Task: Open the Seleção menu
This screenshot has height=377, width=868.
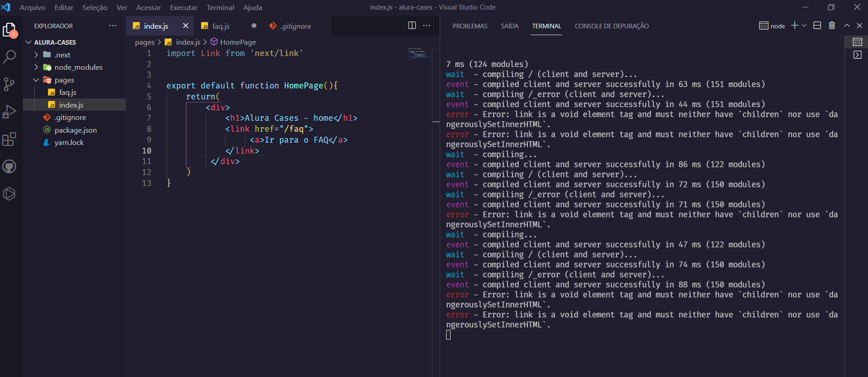Action: coord(95,7)
